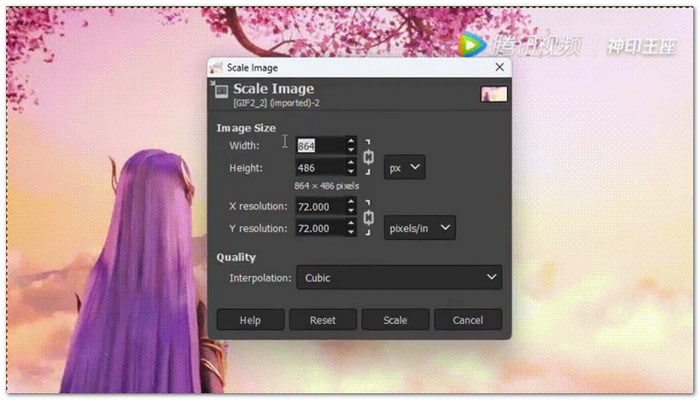Open the px unit dropdown
This screenshot has width=700, height=400.
404,167
